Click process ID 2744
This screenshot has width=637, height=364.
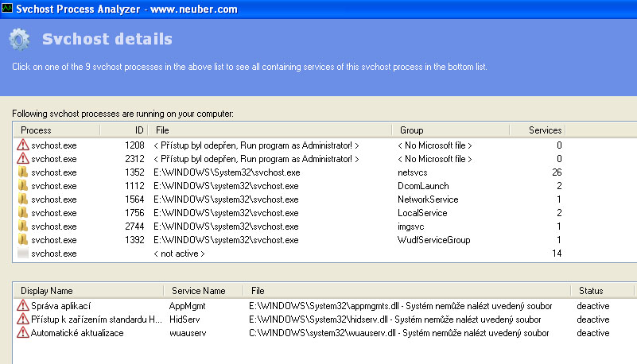click(134, 227)
